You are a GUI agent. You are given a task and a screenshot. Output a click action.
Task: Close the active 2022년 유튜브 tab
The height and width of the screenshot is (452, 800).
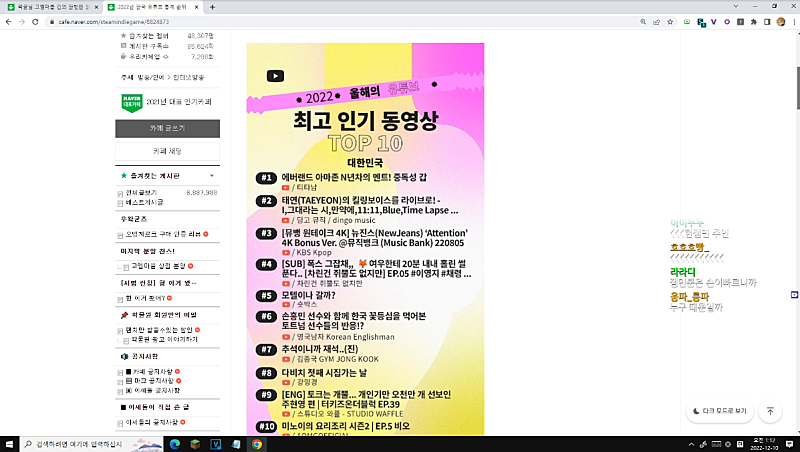click(196, 7)
